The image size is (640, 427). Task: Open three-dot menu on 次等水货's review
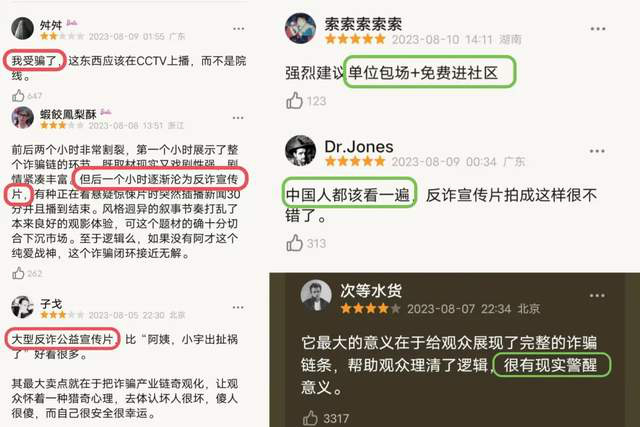click(x=597, y=295)
